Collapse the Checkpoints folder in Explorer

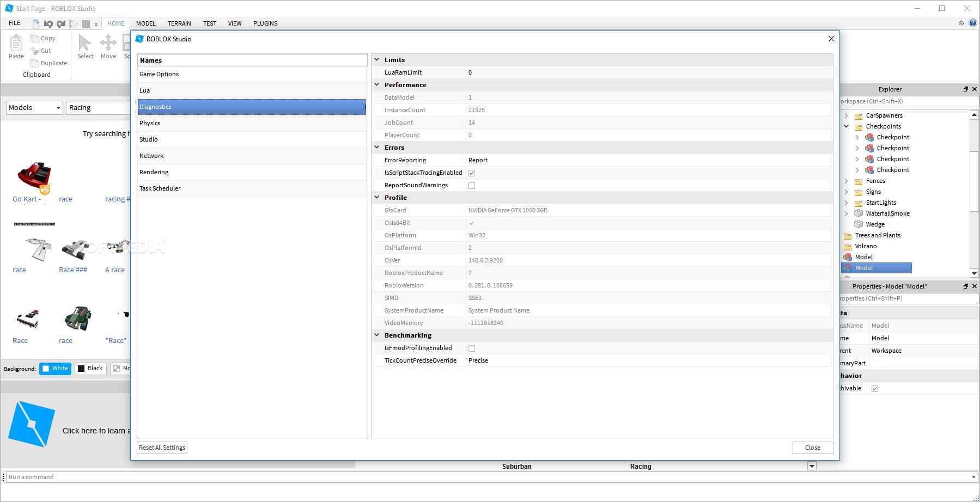[847, 126]
